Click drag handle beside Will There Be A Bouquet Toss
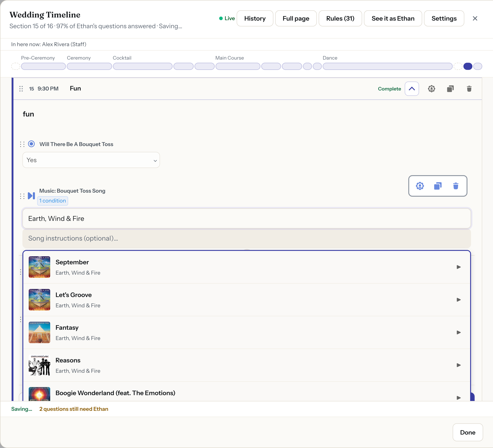 (22, 144)
